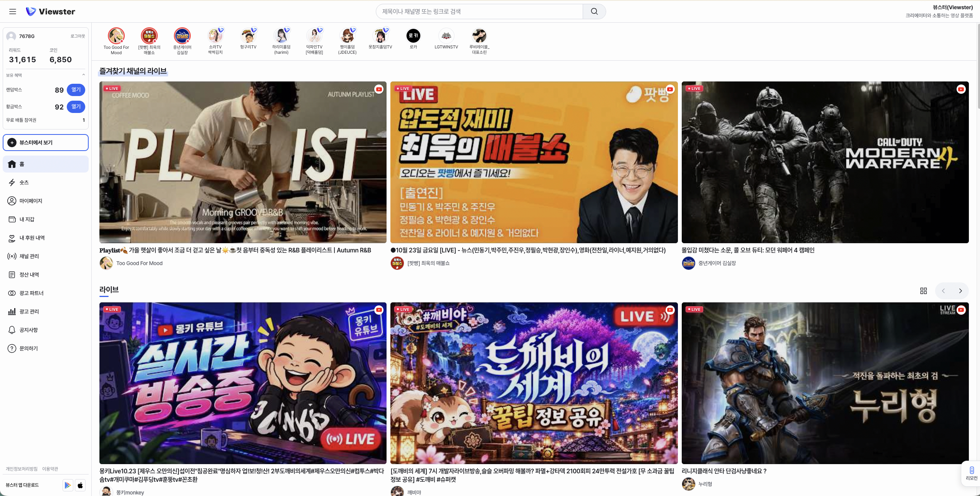
Task: Open the 하리미홀덤 (harimi) channel avatar
Action: [x=281, y=36]
